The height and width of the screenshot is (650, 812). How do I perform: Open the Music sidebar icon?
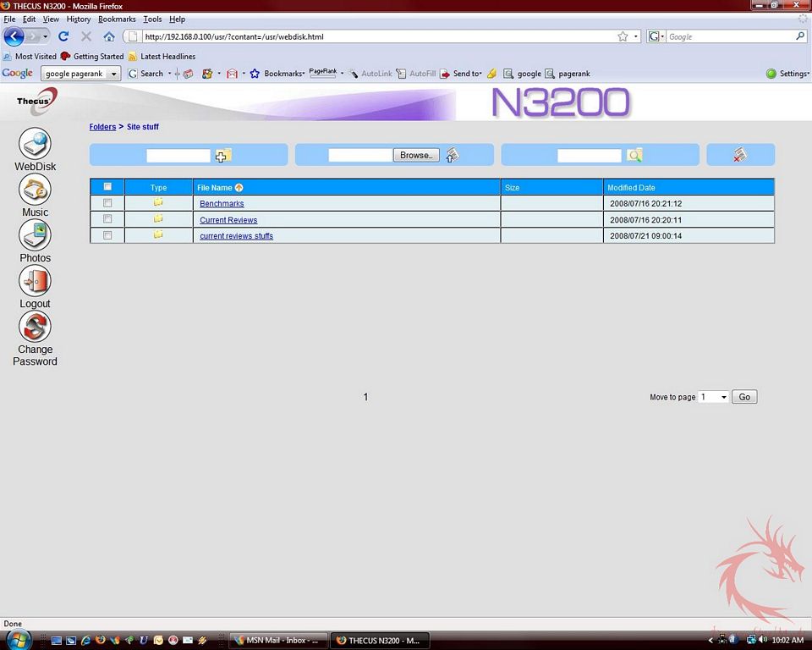(x=36, y=190)
